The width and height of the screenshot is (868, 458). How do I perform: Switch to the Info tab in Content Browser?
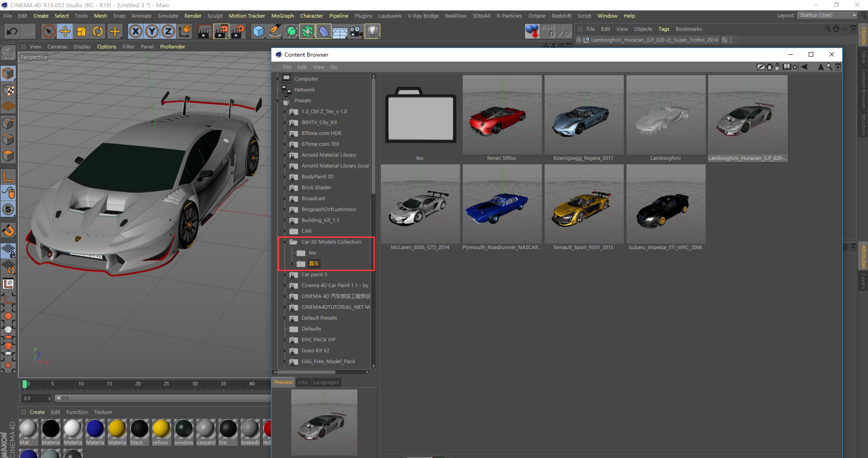303,382
